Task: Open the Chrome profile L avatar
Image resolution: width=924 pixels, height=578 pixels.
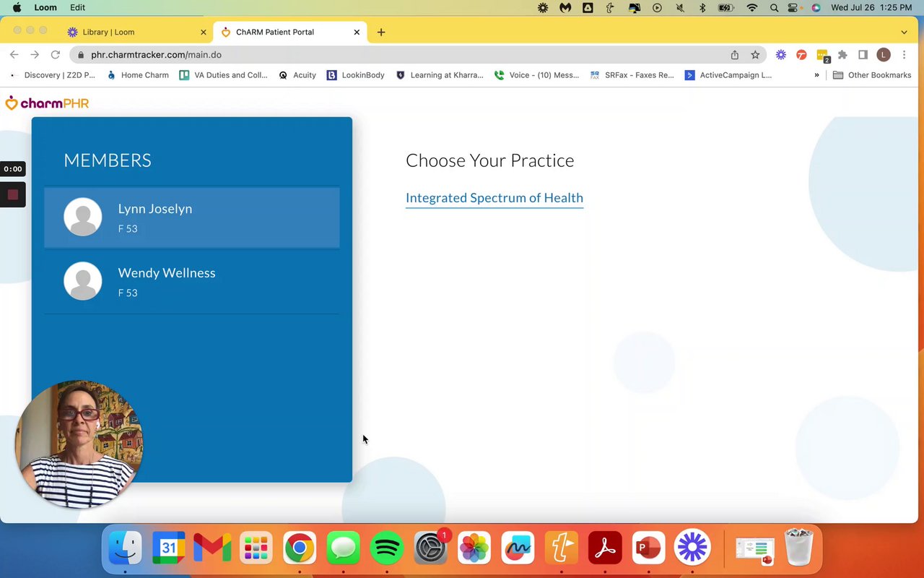Action: tap(883, 55)
